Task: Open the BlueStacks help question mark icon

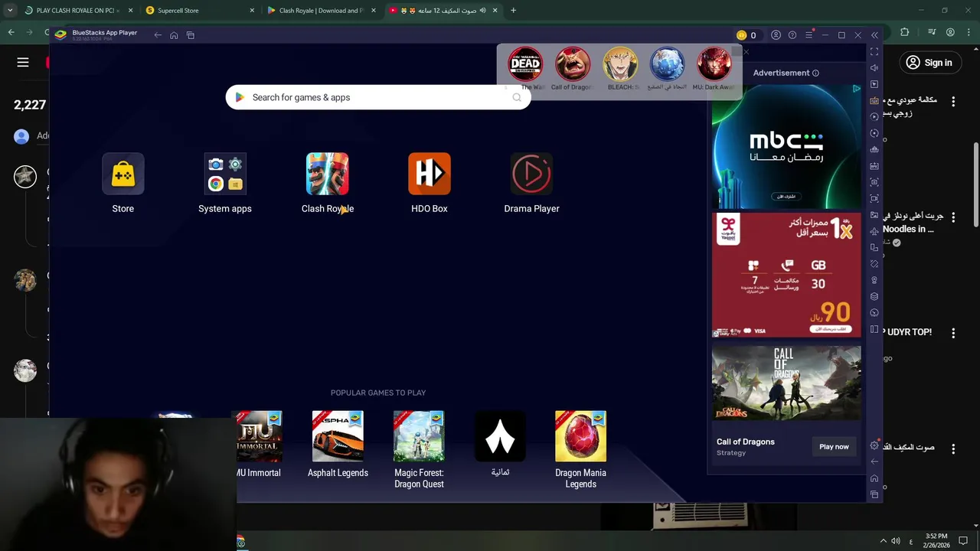Action: click(792, 35)
